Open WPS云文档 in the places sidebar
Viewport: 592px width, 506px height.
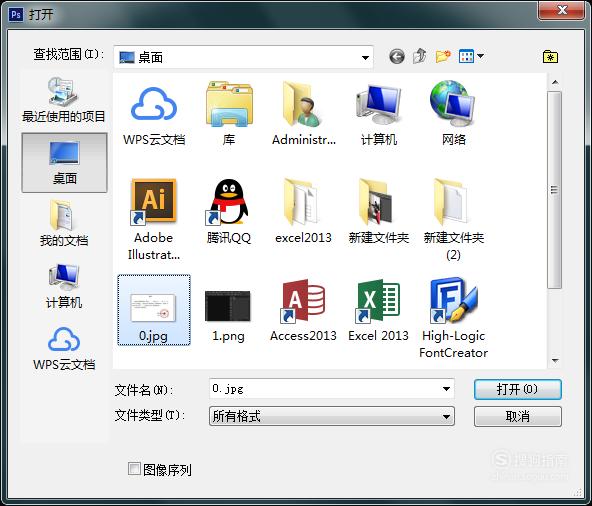click(64, 349)
